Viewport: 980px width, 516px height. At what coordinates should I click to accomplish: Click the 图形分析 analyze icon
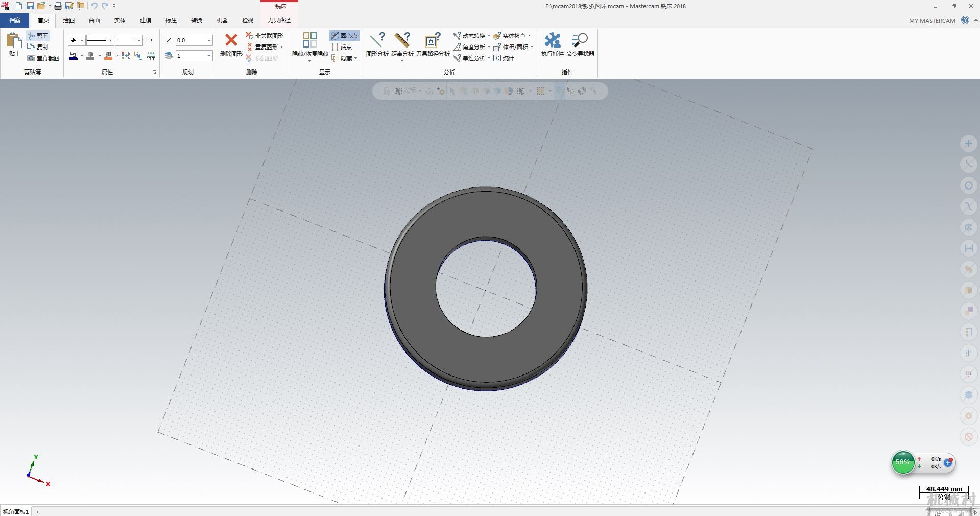point(377,40)
